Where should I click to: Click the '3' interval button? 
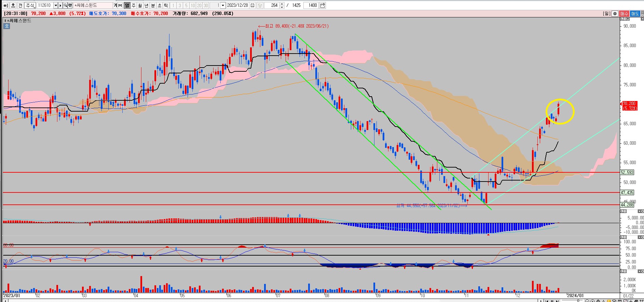coord(180,5)
